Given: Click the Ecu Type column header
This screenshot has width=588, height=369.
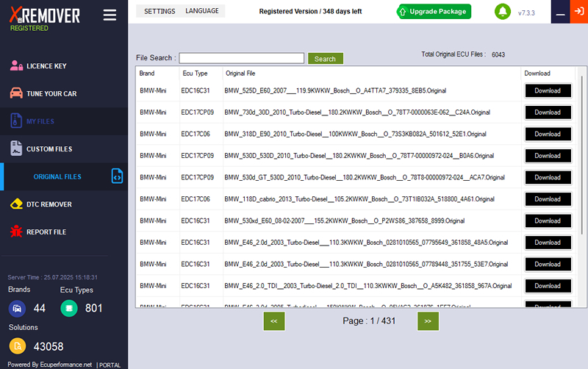Looking at the screenshot, I should point(195,74).
